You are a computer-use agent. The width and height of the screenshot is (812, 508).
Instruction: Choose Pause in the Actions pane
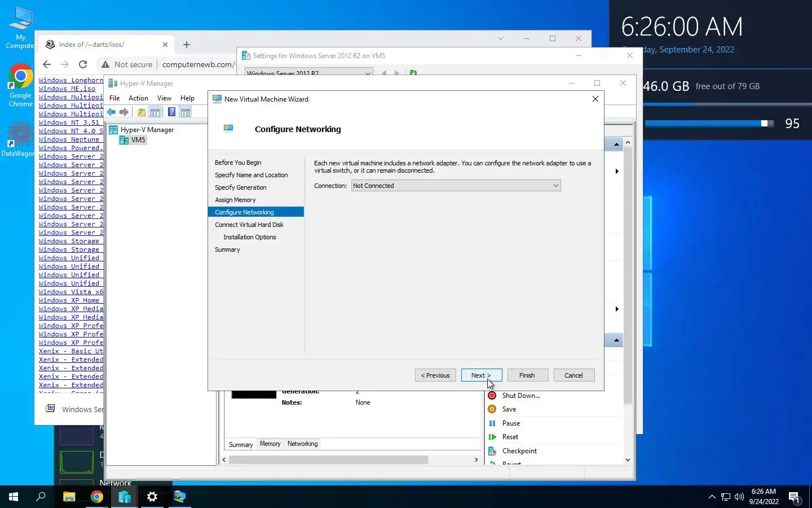click(x=511, y=423)
